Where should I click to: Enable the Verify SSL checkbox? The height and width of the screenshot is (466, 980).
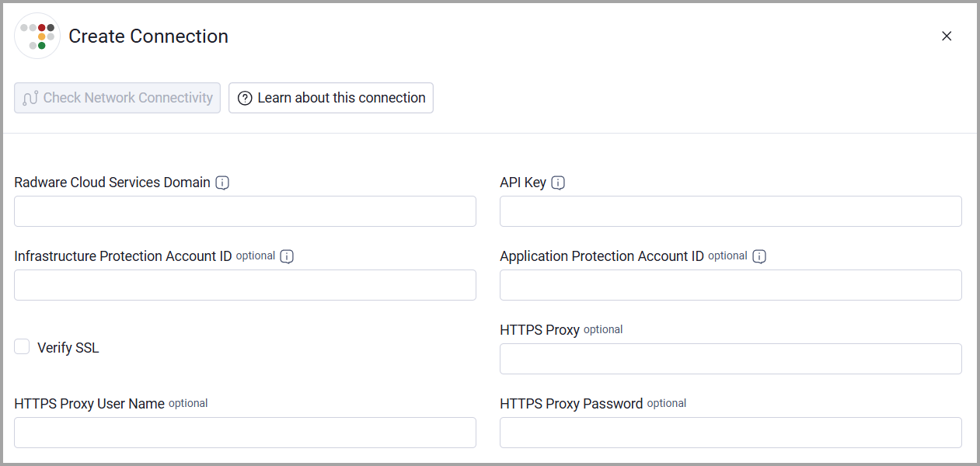click(x=22, y=346)
